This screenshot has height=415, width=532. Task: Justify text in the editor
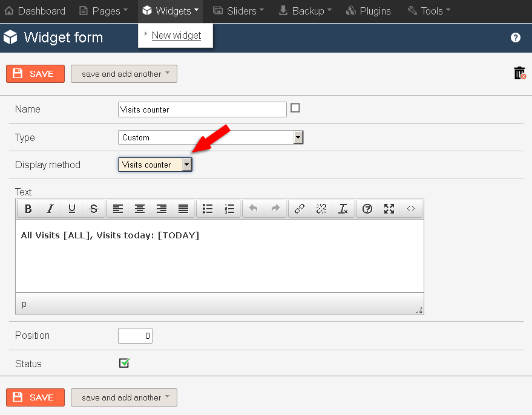click(183, 209)
